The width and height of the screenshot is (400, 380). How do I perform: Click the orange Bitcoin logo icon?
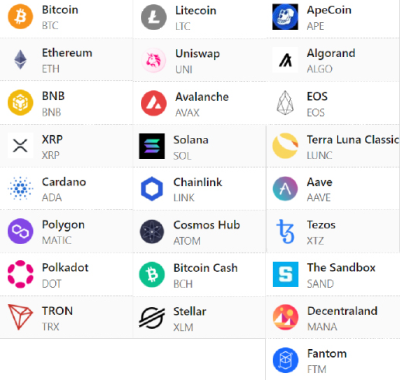20,17
